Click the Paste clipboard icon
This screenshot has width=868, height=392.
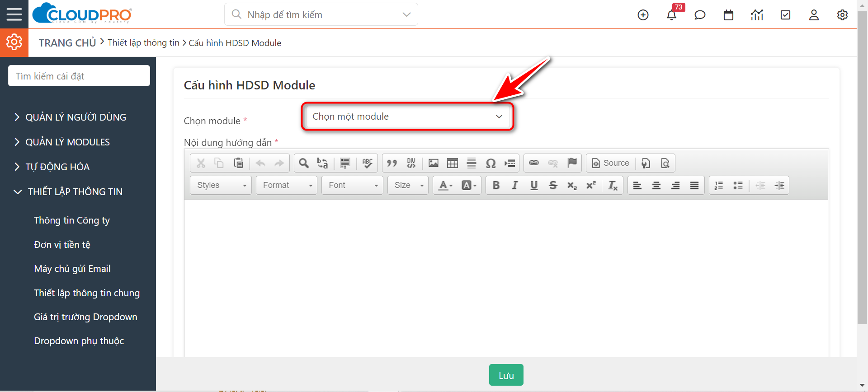pyautogui.click(x=238, y=163)
